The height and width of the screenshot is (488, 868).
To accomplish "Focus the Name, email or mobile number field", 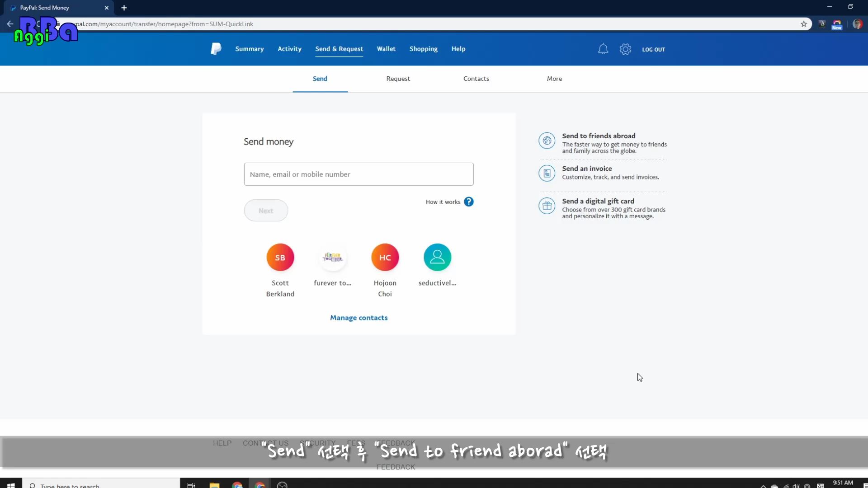I will click(359, 174).
